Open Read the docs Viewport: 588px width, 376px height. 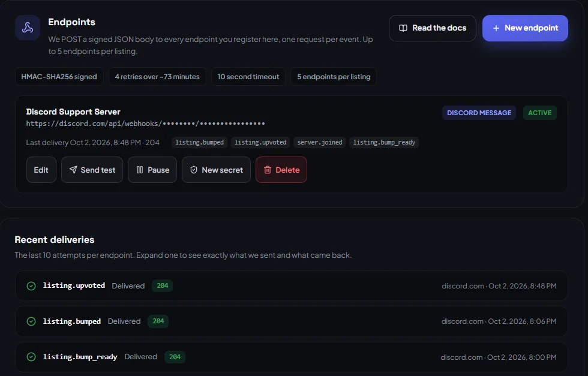(433, 28)
